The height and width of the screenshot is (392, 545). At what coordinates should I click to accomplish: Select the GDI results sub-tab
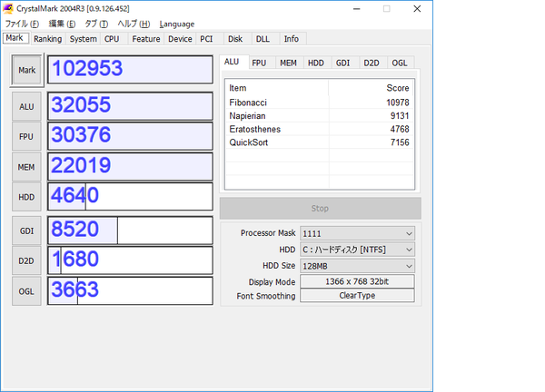(343, 64)
